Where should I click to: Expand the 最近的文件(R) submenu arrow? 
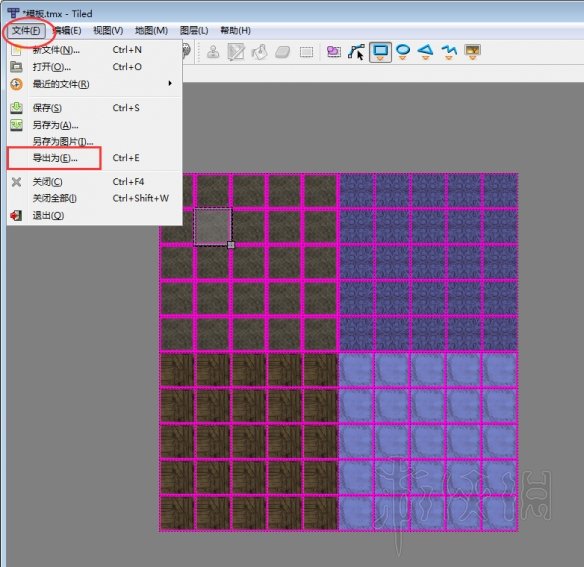click(x=170, y=83)
